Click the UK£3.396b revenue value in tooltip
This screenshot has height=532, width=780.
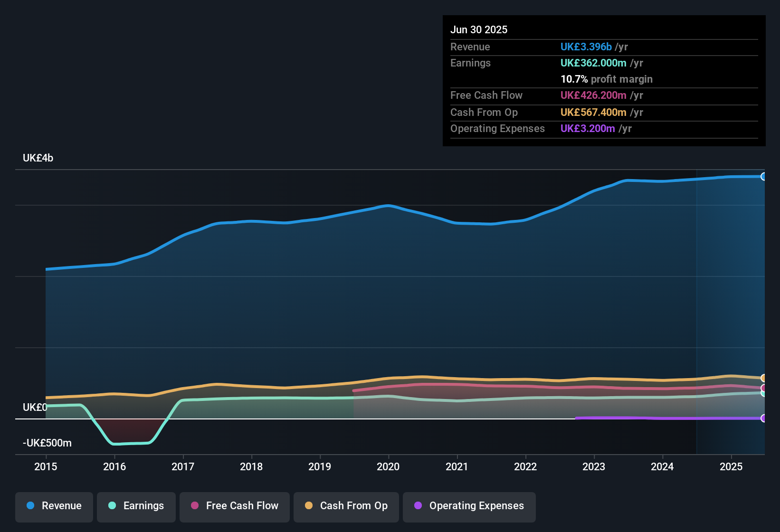point(586,47)
